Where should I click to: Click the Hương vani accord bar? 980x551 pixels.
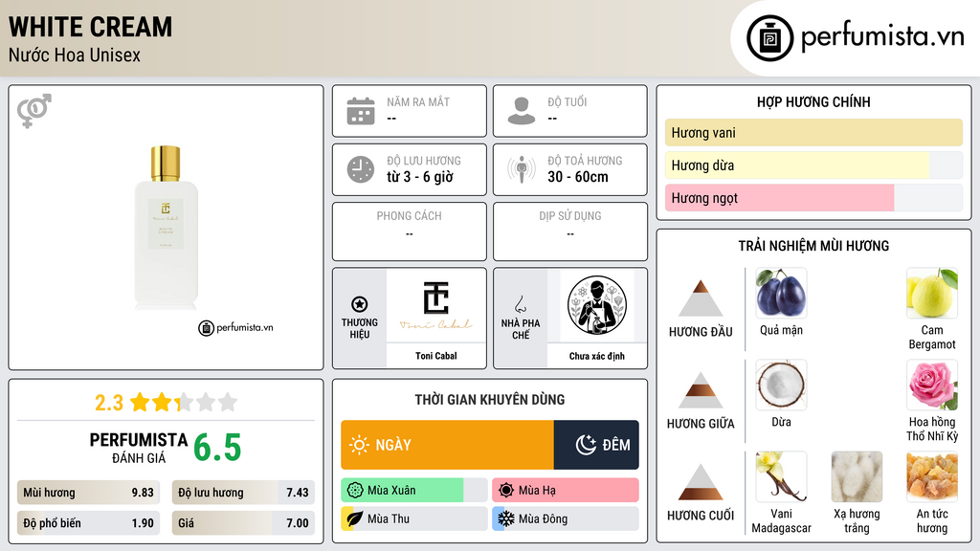pos(813,132)
